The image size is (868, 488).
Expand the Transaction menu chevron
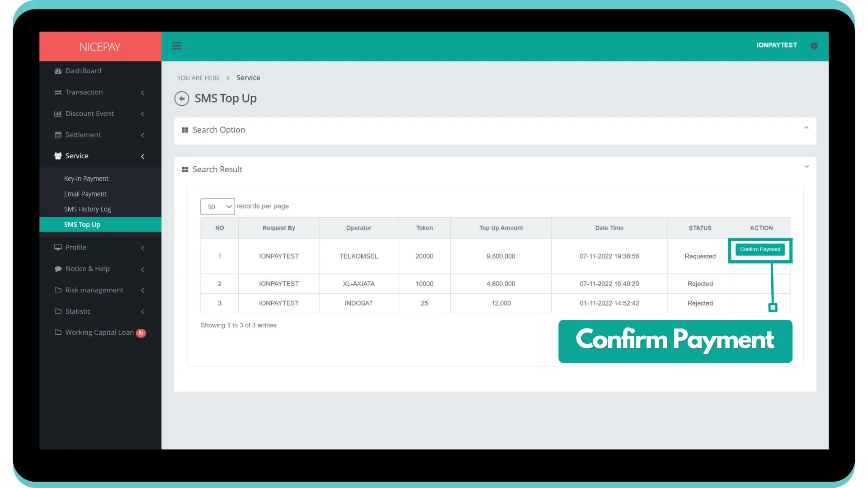142,93
